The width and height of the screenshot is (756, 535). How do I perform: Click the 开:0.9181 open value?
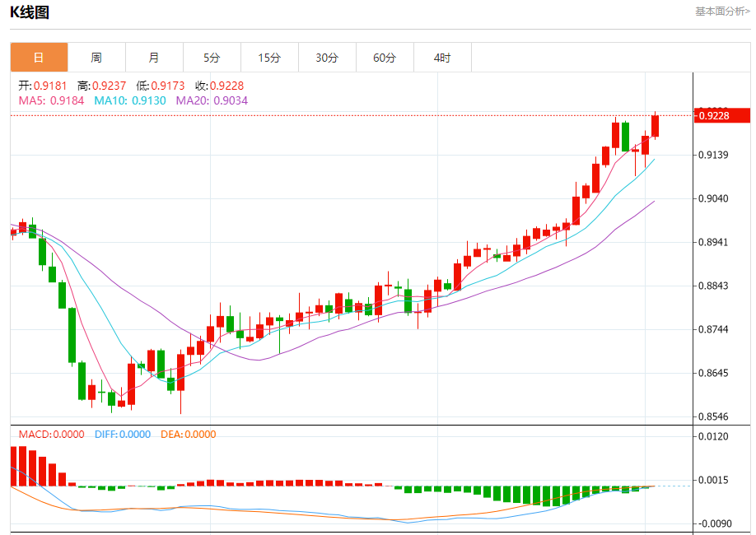pos(43,86)
